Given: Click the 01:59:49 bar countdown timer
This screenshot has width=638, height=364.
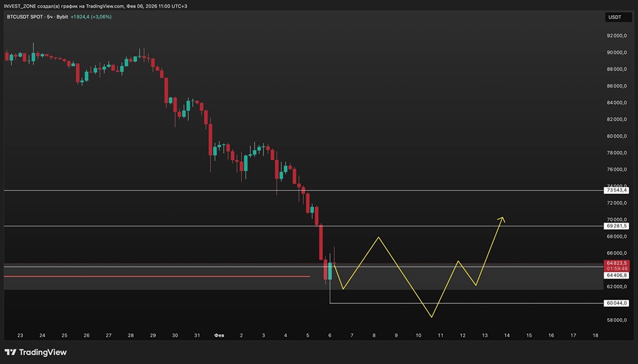Looking at the screenshot, I should click(616, 269).
